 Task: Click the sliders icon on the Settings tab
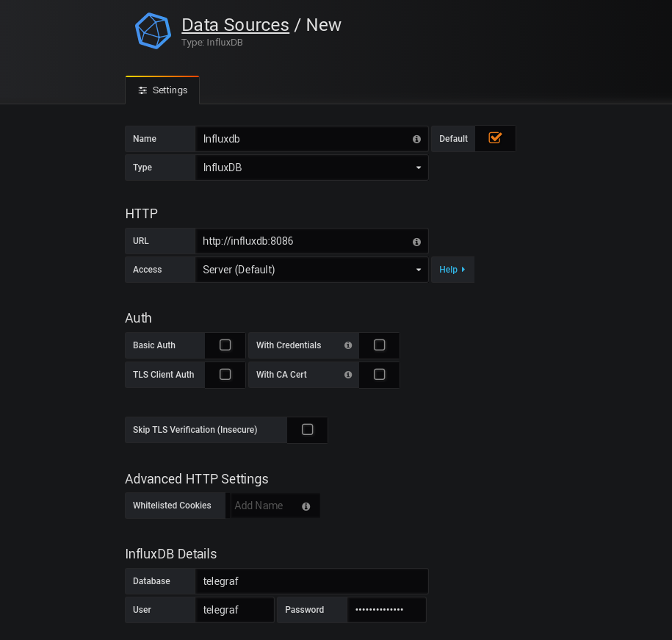point(142,90)
